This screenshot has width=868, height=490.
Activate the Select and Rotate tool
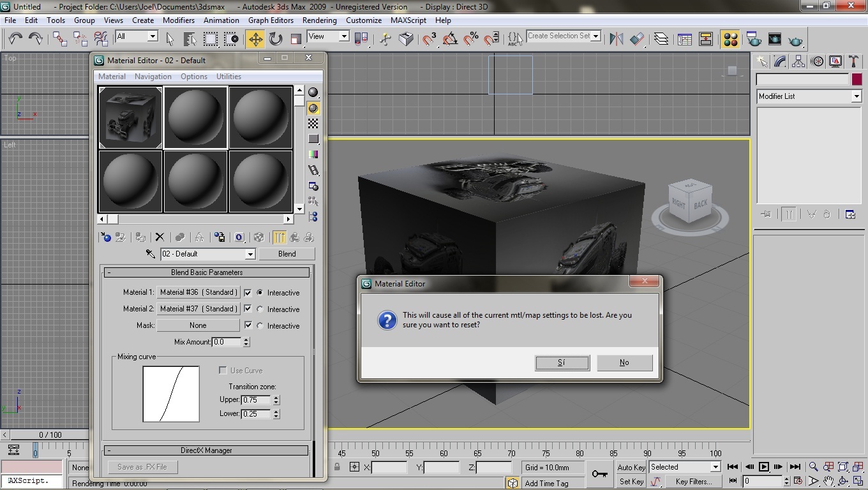pyautogui.click(x=276, y=39)
